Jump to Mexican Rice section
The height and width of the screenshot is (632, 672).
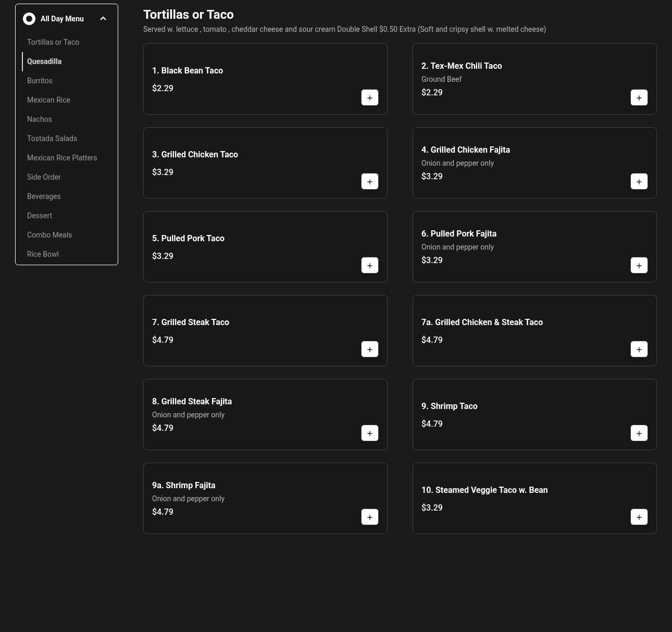click(x=48, y=100)
